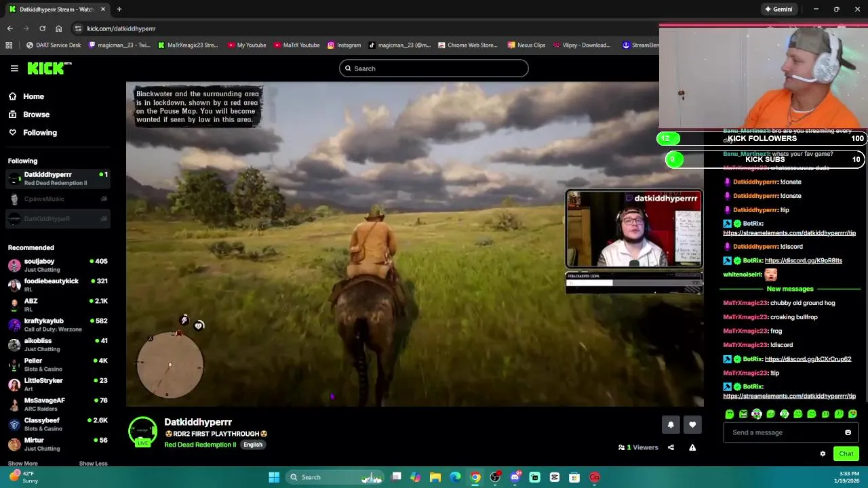Screen dimensions: 868x488
Task: Reload the Kick page
Action: (42, 28)
